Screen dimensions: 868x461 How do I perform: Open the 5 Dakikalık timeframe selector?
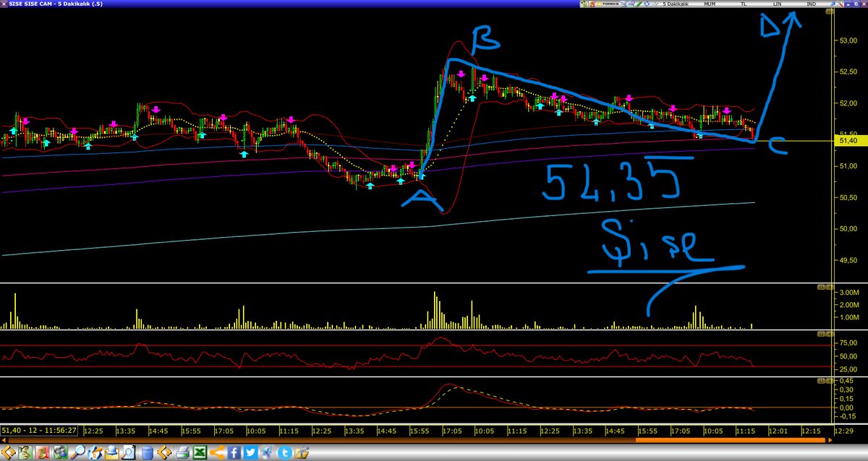(676, 4)
